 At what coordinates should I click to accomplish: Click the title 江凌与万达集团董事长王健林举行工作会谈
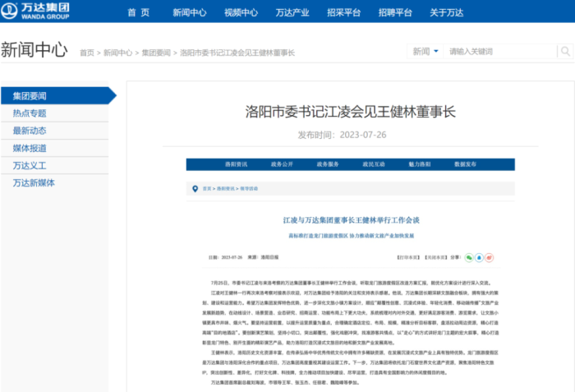pyautogui.click(x=352, y=220)
